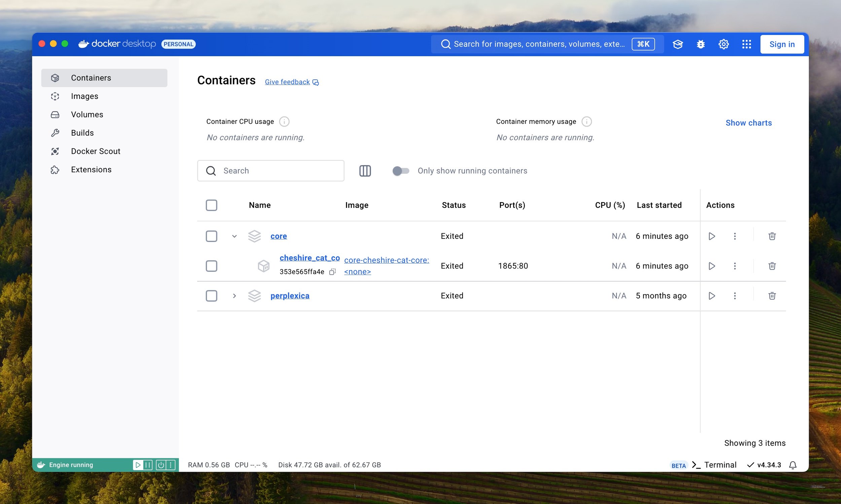Click Showing 3 items text

pos(755,443)
